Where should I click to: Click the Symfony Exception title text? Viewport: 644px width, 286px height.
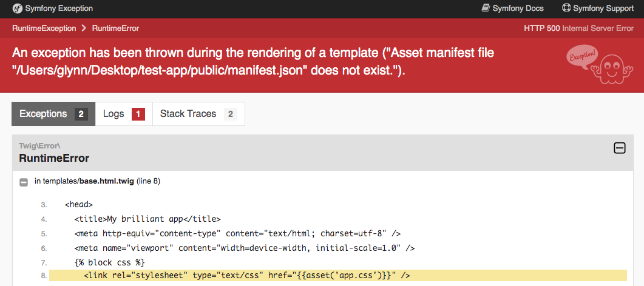point(59,8)
